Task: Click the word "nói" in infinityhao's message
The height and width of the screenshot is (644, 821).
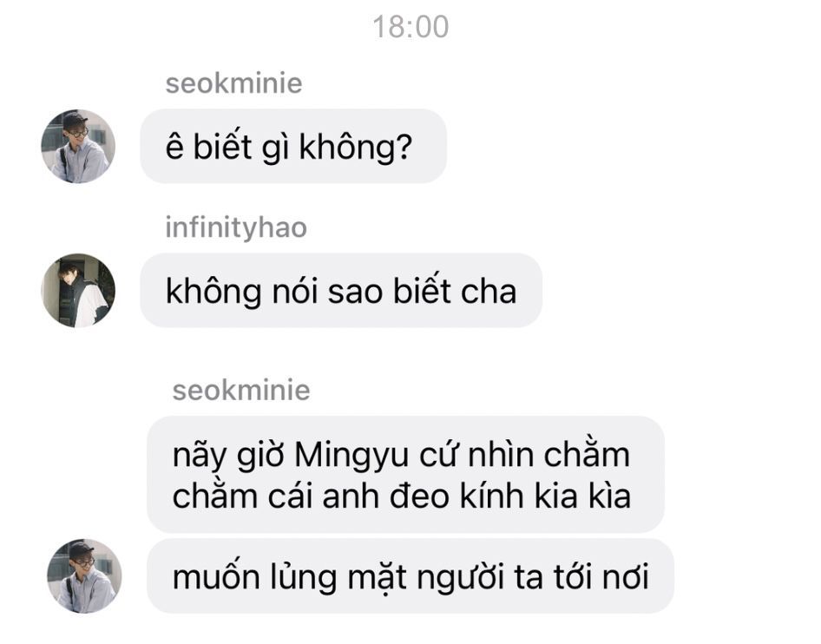Action: (295, 292)
